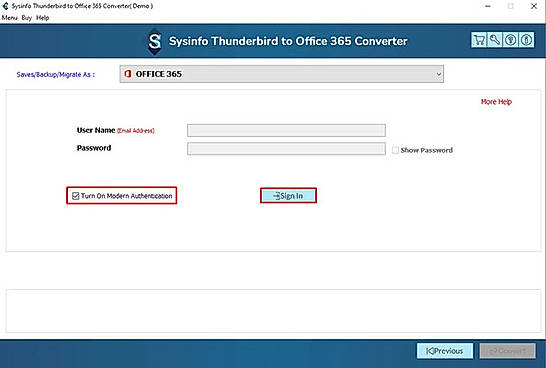The width and height of the screenshot is (546, 368).
Task: Expand the OFFICE 365 save-as dropdown
Action: click(281, 74)
